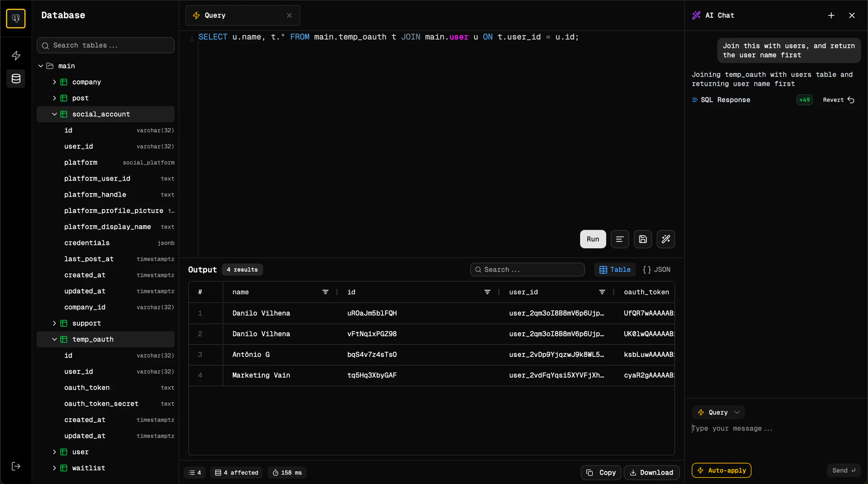Image resolution: width=868 pixels, height=484 pixels.
Task: Open the lightning query sidebar icon
Action: point(16,56)
